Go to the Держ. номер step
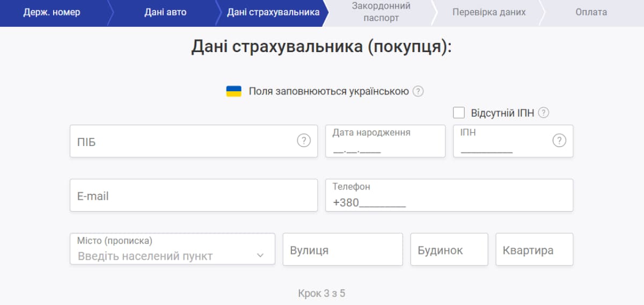The height and width of the screenshot is (305, 644). click(52, 12)
